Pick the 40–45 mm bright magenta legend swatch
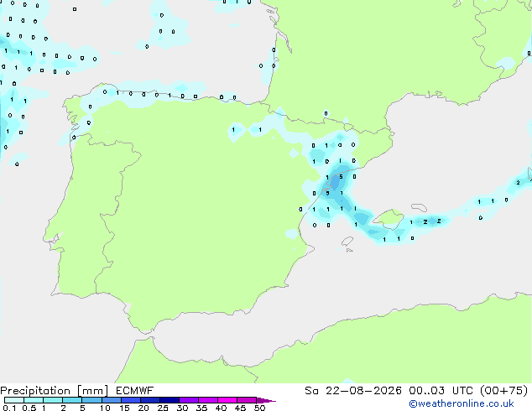 pyautogui.click(x=227, y=400)
